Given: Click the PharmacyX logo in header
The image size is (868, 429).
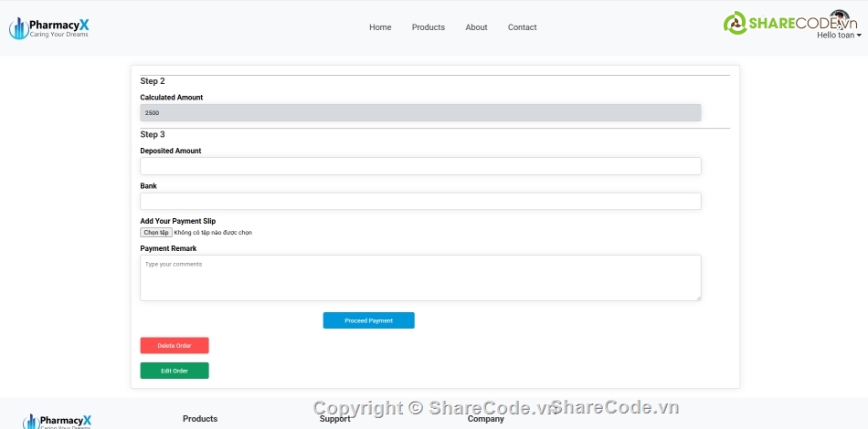Looking at the screenshot, I should [49, 28].
